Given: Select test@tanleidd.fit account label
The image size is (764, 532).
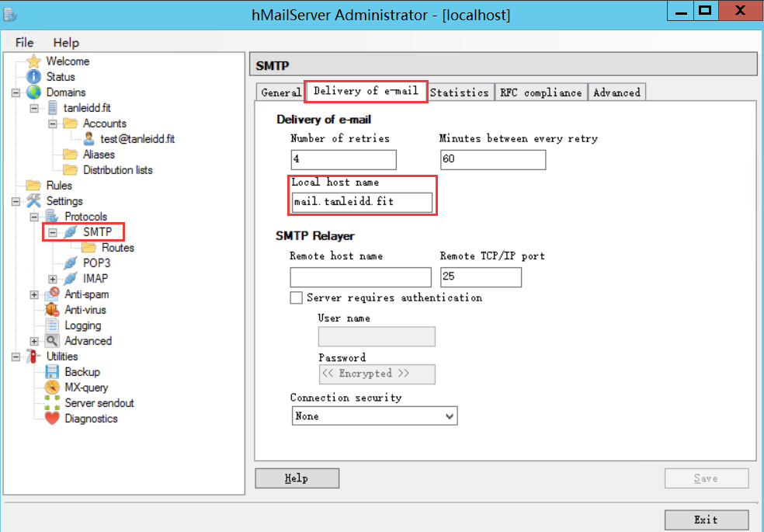Looking at the screenshot, I should click(x=137, y=139).
